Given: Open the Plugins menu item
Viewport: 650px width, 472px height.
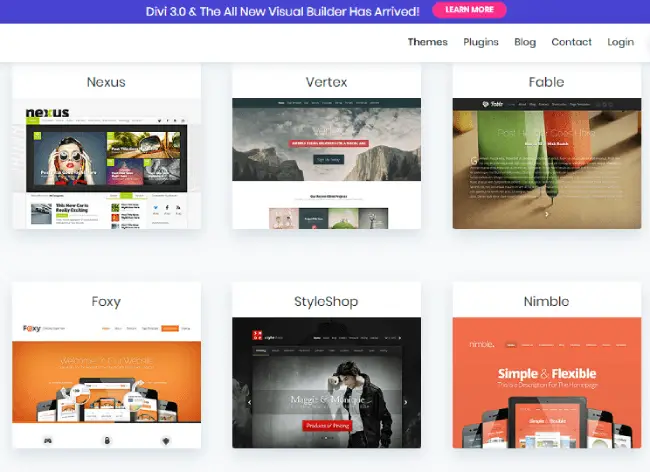Looking at the screenshot, I should 481,42.
